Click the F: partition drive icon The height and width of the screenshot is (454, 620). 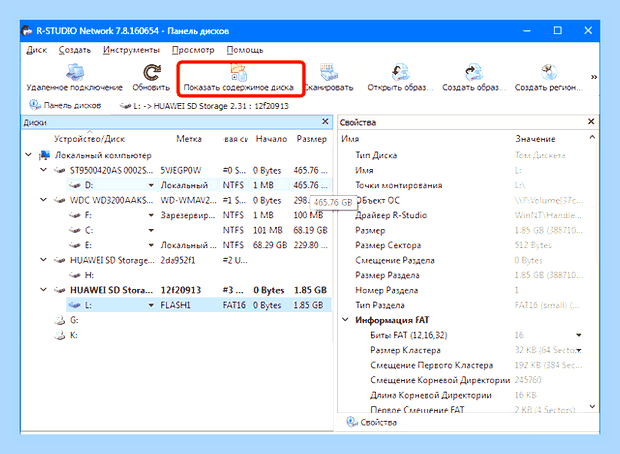tap(74, 215)
